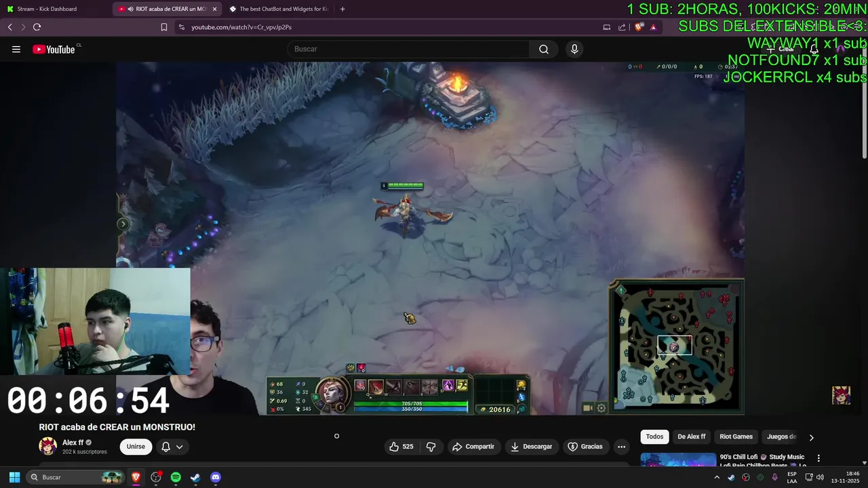Screen dimensions: 868x488
Task: Open the Brave Shields lion icon
Action: 639,27
